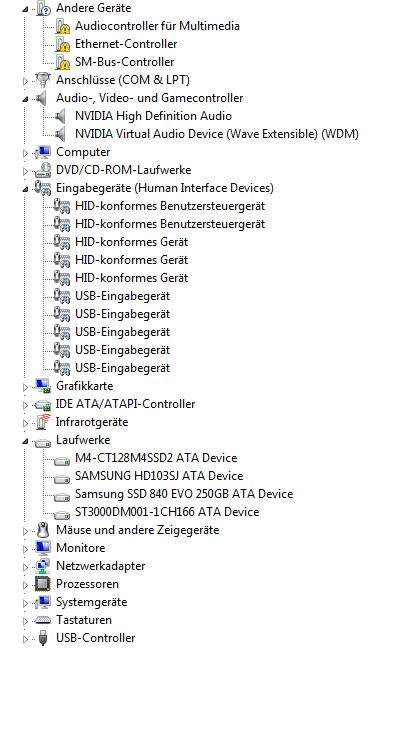Expand the Netzwerkadapter node
This screenshot has height=753, width=406.
[x=25, y=567]
